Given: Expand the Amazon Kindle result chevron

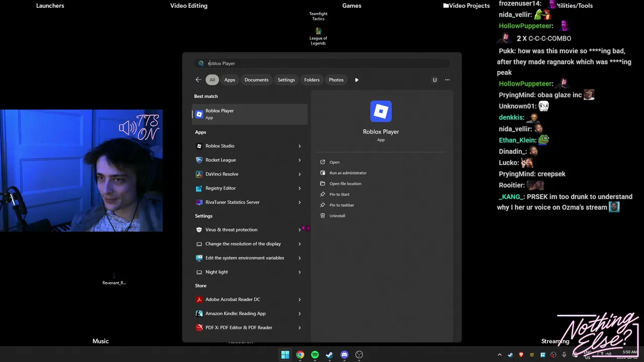Looking at the screenshot, I should [299, 314].
